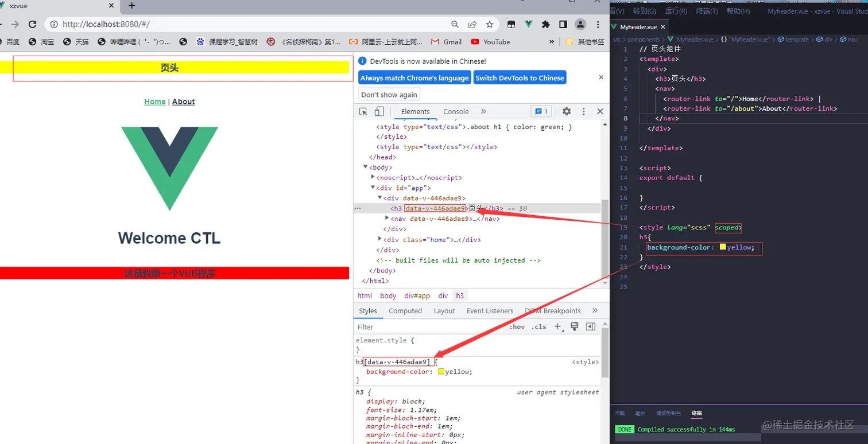This screenshot has height=444, width=868.
Task: Close the Myheader.vue editor tab
Action: pos(663,27)
